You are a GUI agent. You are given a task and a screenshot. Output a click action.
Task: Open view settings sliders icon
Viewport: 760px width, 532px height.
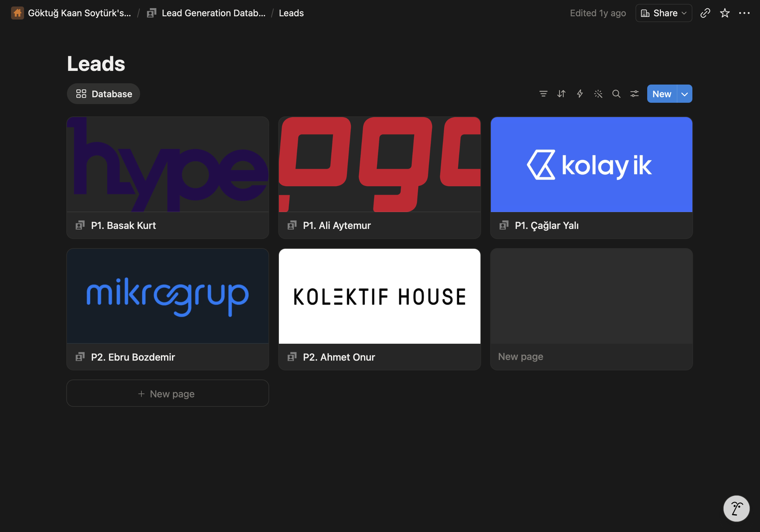[635, 94]
